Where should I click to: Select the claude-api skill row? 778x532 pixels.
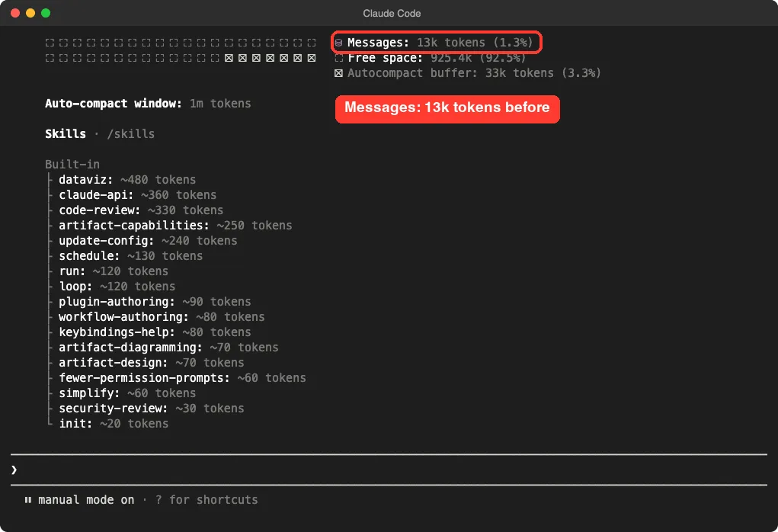click(x=137, y=195)
